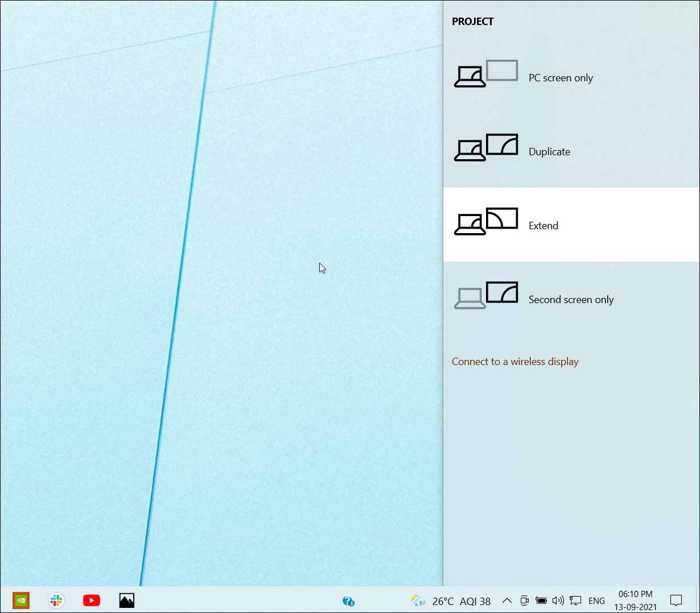
Task: Open the ENG language selector
Action: [x=596, y=600]
